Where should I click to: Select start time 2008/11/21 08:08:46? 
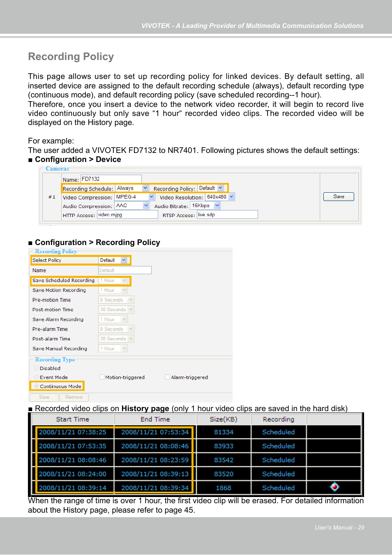[73, 460]
